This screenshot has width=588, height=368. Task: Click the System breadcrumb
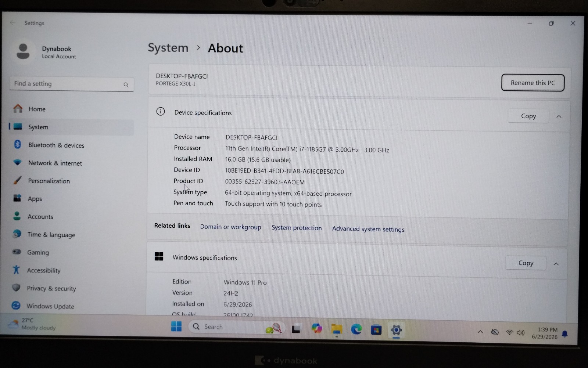(x=168, y=48)
